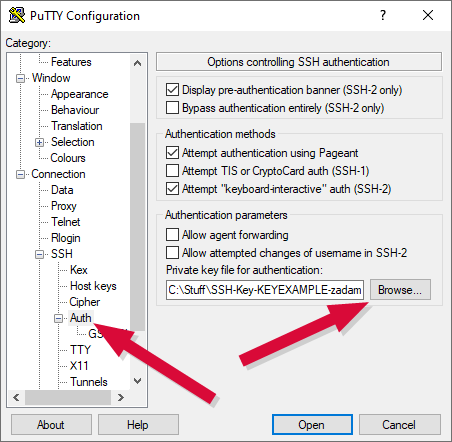Click the horizontal scroll left arrow
This screenshot has height=442, width=452.
(16, 397)
